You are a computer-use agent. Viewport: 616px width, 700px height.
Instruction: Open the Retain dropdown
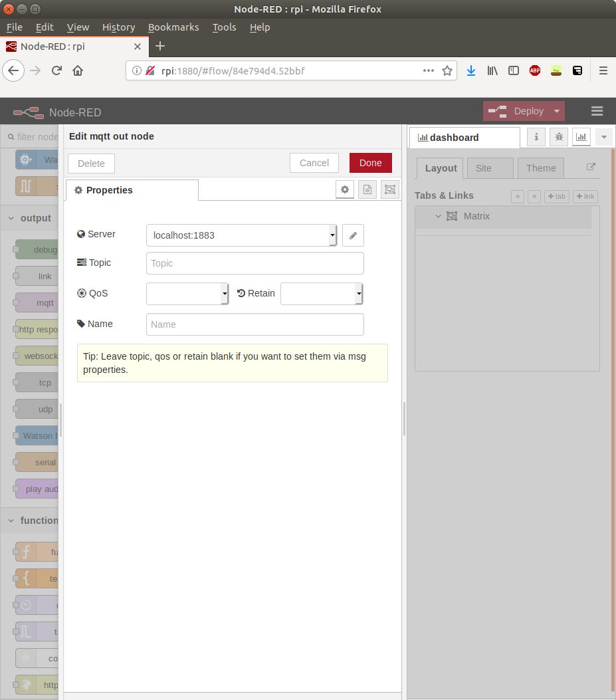click(322, 294)
